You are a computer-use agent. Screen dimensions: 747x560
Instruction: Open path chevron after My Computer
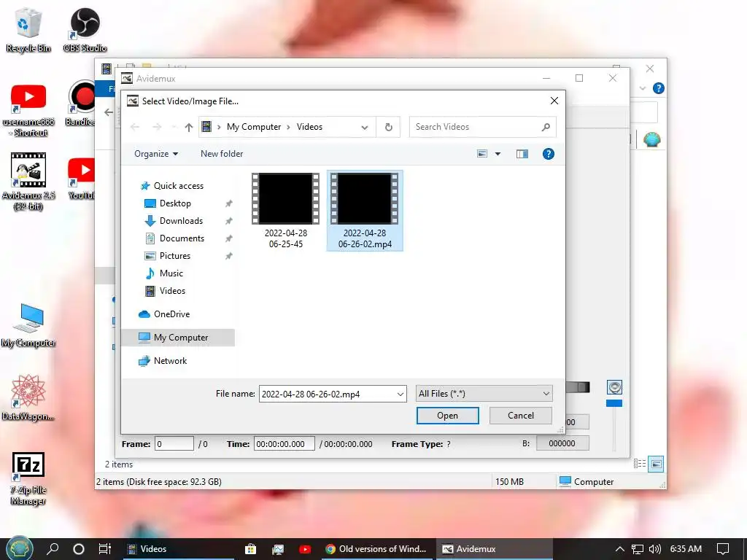(289, 127)
